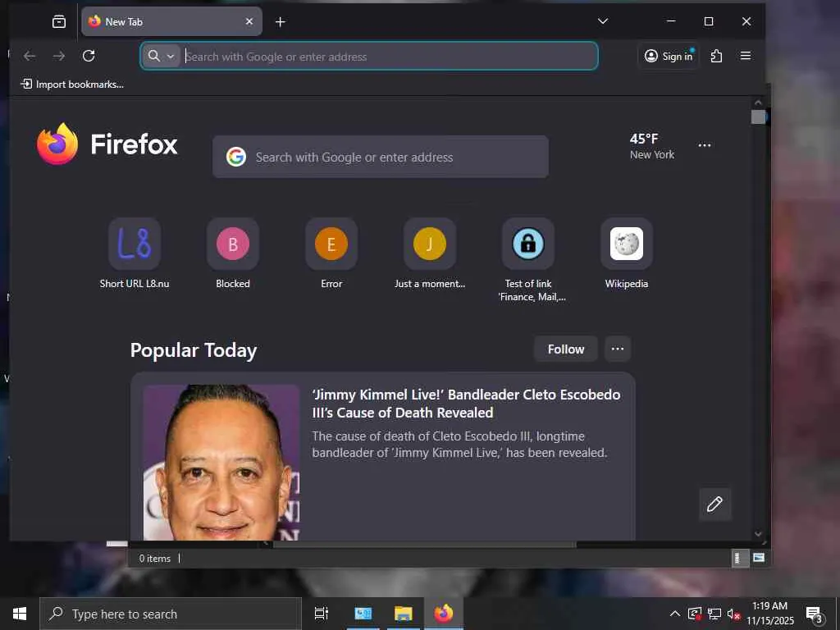The height and width of the screenshot is (630, 840).
Task: Click the Google G icon in search box
Action: (x=235, y=157)
